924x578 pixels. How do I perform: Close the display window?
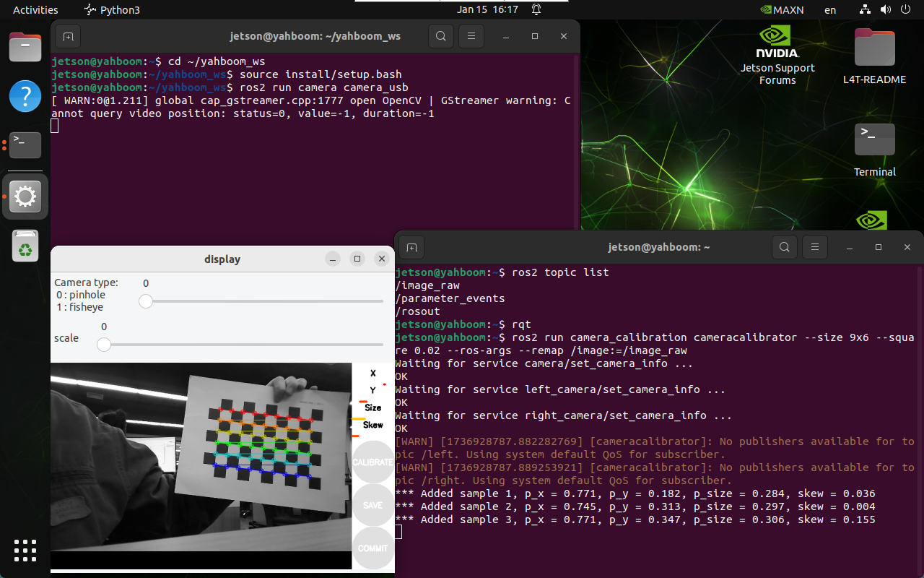point(382,259)
